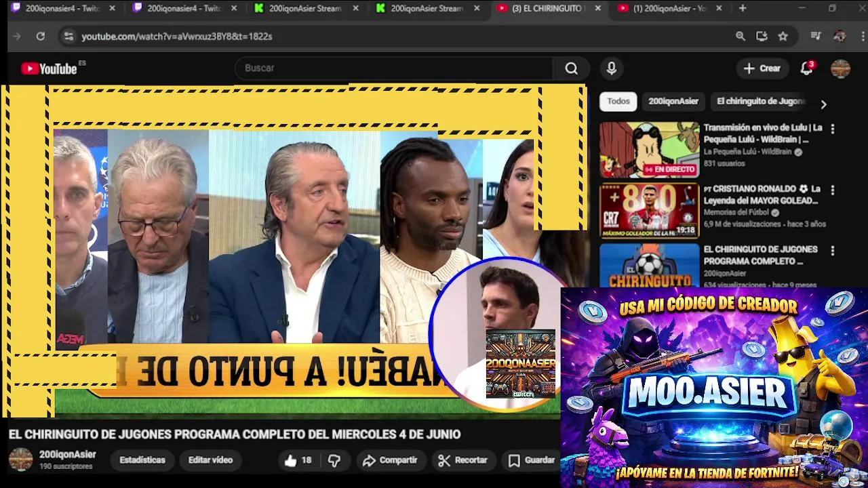This screenshot has height=488, width=868.
Task: Like the video with thumbs up
Action: click(298, 460)
